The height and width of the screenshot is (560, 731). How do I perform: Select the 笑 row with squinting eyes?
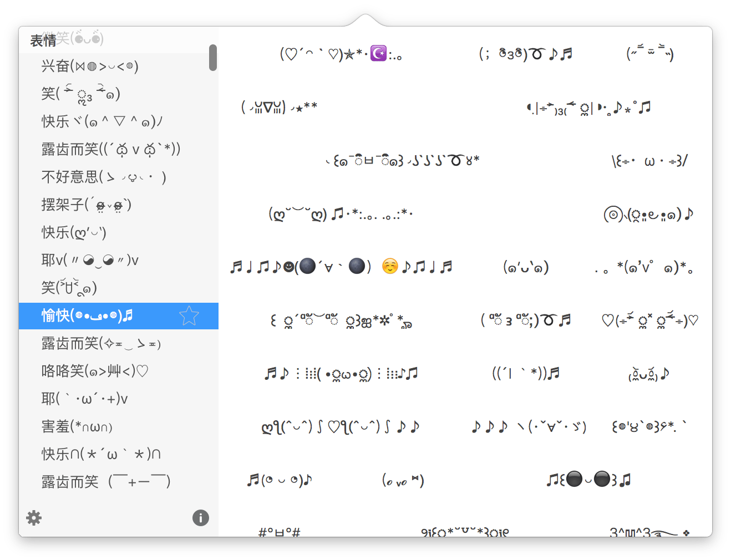pos(119,94)
